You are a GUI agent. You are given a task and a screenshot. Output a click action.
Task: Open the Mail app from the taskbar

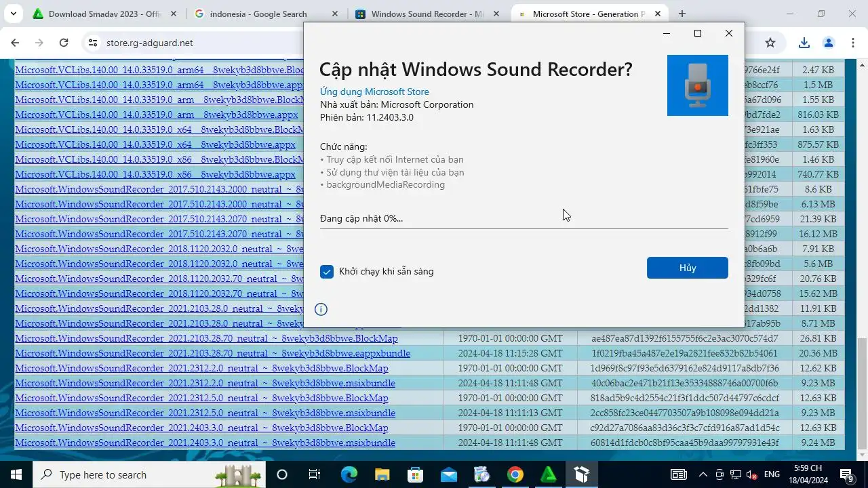click(448, 474)
